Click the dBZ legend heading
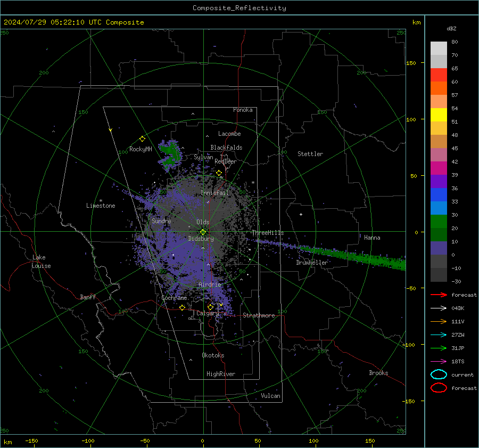The width and height of the screenshot is (479, 448). [x=451, y=29]
